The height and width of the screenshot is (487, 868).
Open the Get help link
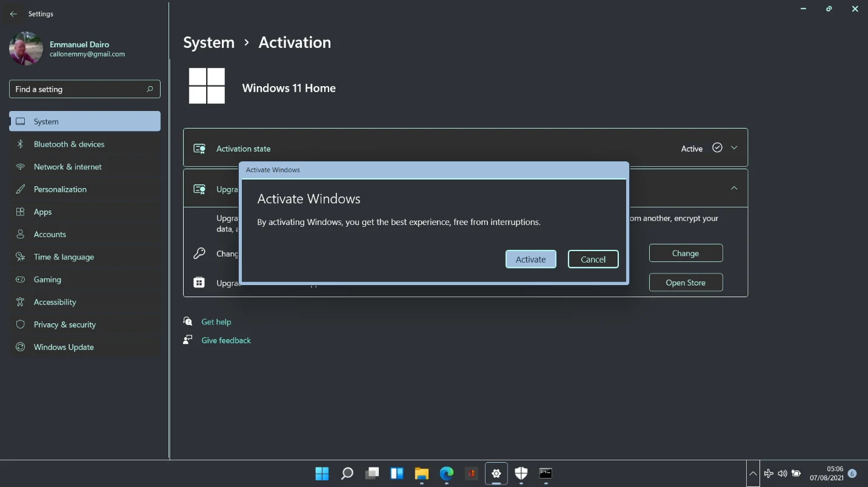coord(216,322)
